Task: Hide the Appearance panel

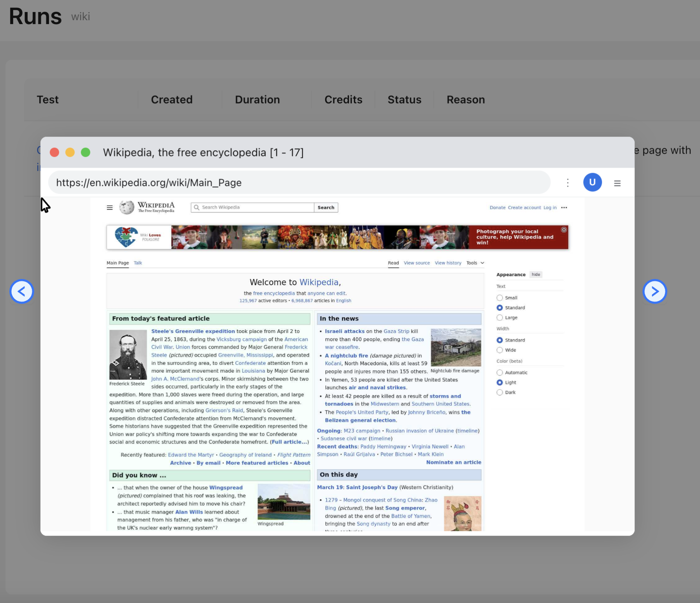Action: pyautogui.click(x=536, y=275)
